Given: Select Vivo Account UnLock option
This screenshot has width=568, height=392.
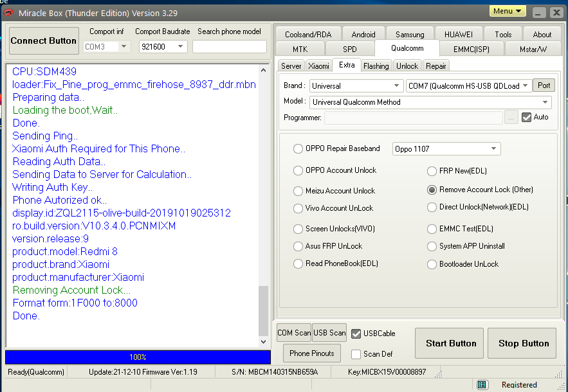Looking at the screenshot, I should (298, 208).
